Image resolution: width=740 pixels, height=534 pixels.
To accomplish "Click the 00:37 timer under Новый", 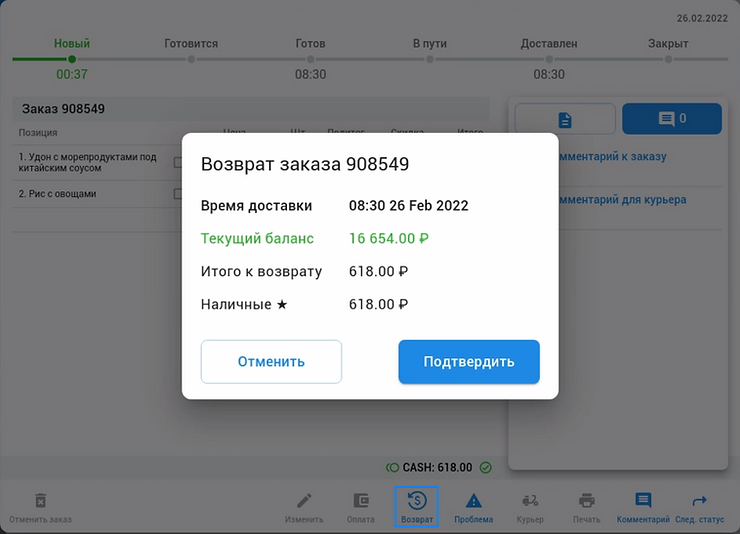I will (72, 74).
